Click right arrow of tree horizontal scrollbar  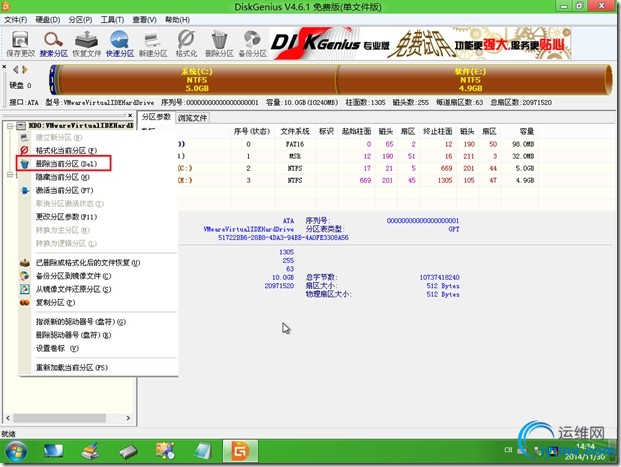[128, 418]
